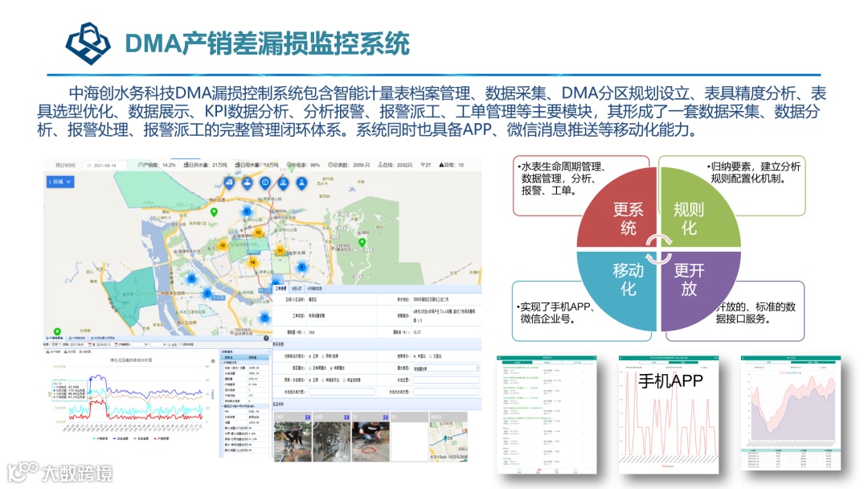Switch to 工单参数 tab
This screenshot has height=489, width=868.
point(281,289)
